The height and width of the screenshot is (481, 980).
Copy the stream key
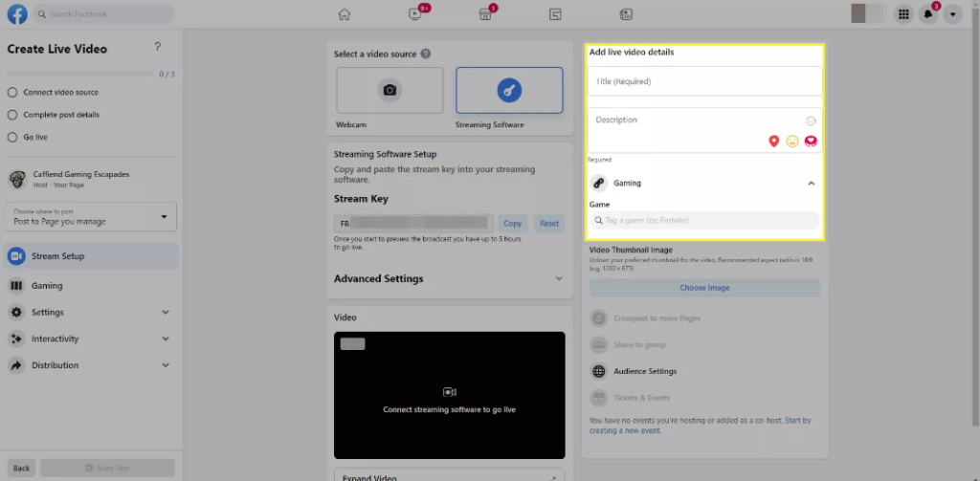click(513, 223)
